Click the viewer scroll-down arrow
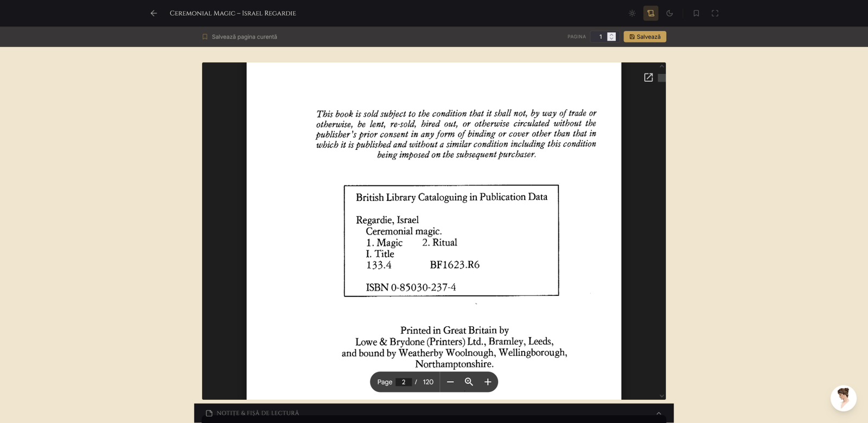Image resolution: width=868 pixels, height=423 pixels. click(x=662, y=396)
